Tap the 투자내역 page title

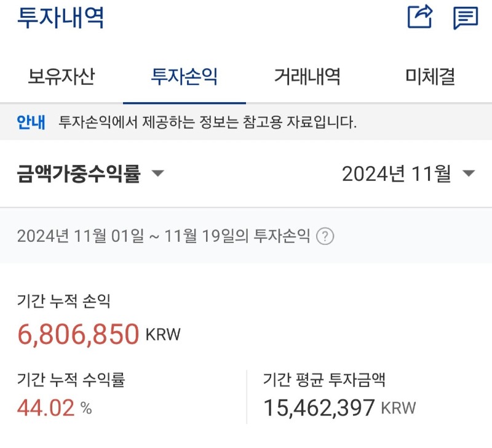tap(60, 17)
